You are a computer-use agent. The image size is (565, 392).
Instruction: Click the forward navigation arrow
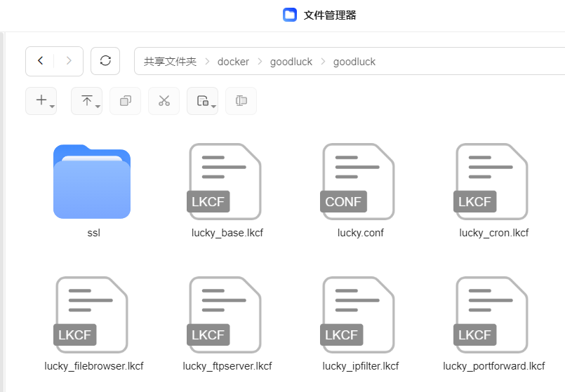(69, 61)
